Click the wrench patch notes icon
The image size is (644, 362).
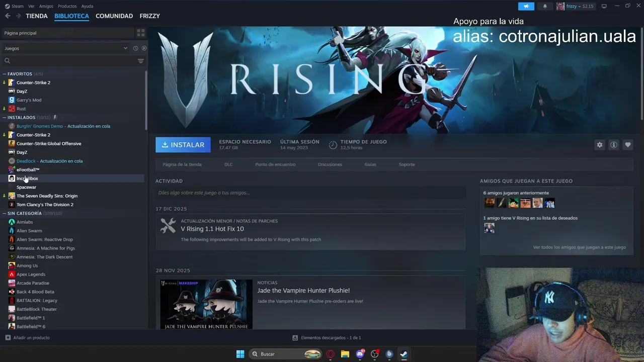point(168,225)
